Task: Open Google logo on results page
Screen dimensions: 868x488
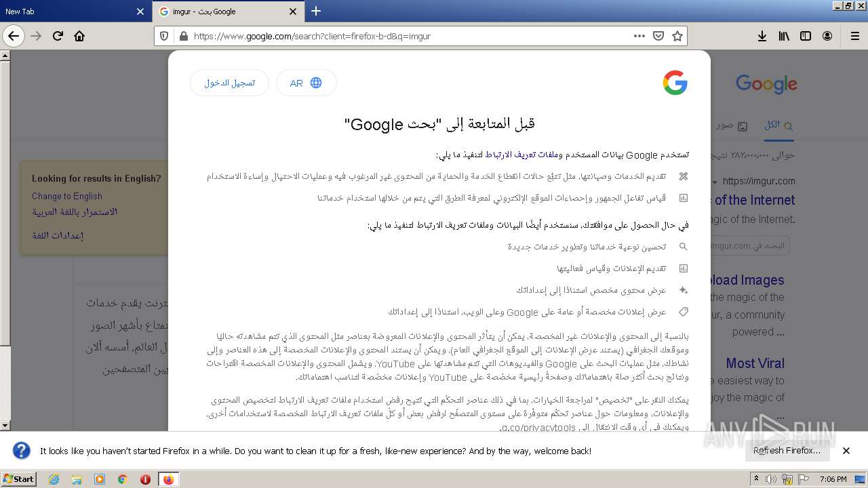Action: (x=766, y=84)
